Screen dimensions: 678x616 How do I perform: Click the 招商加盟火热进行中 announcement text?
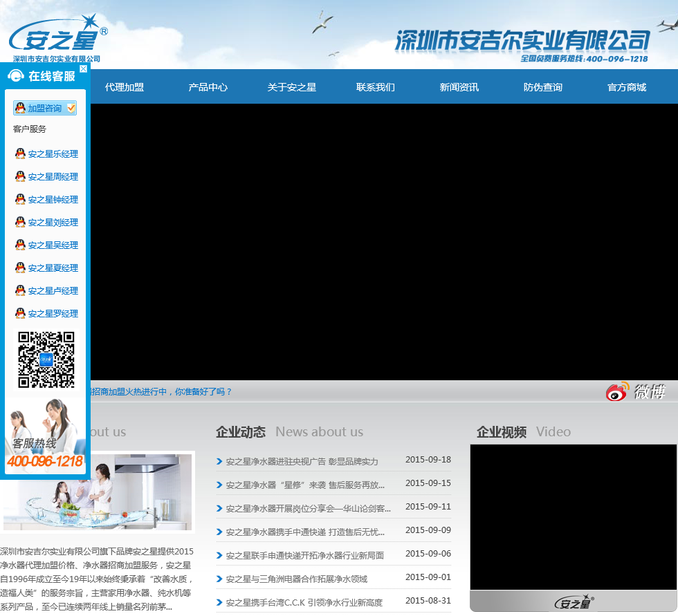pos(161,392)
